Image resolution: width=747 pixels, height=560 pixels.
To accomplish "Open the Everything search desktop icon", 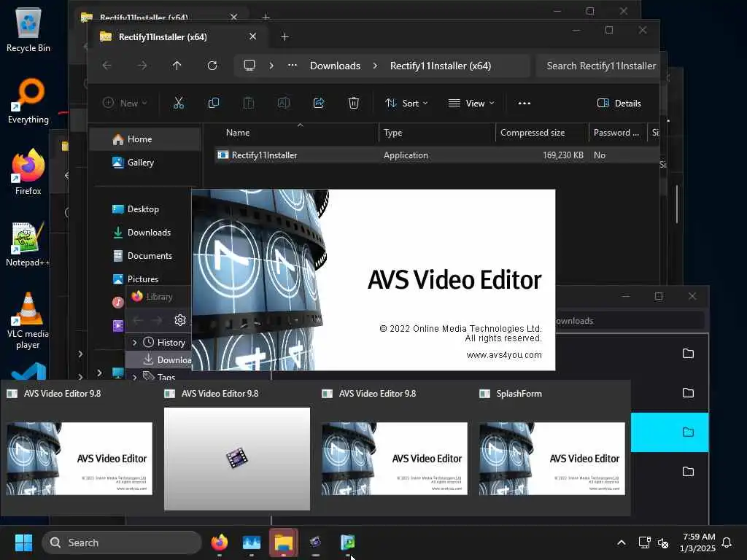I will (x=28, y=101).
